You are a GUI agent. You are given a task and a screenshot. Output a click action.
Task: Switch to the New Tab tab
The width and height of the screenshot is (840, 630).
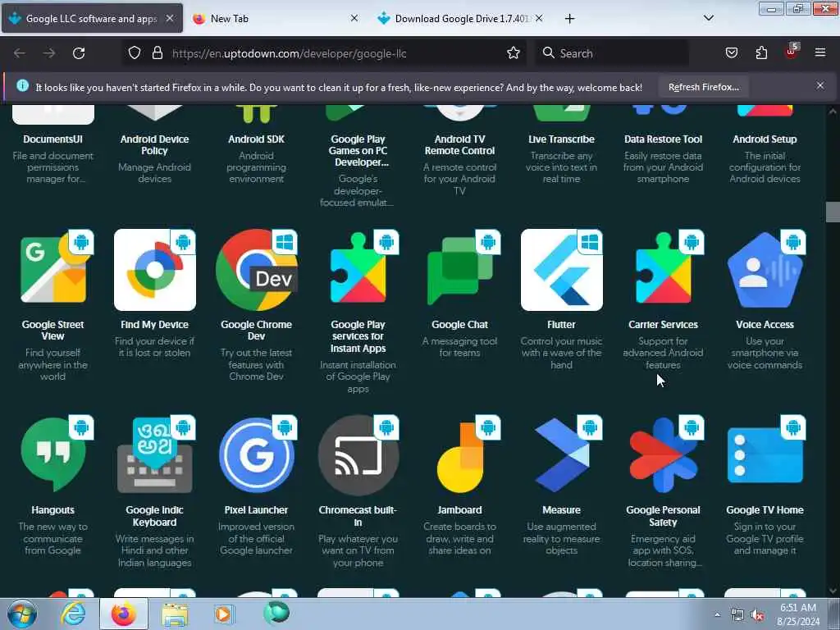(275, 18)
